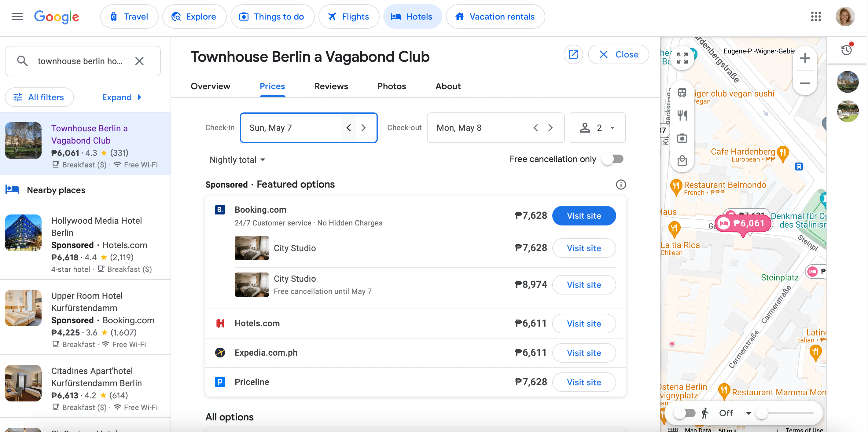The image size is (868, 432).
Task: Open Things to do section
Action: [x=272, y=16]
